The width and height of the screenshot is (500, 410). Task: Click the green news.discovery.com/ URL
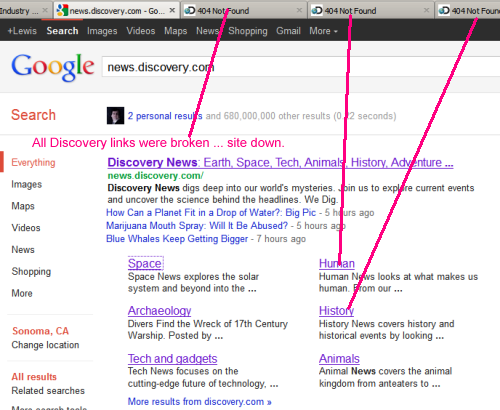(x=155, y=176)
